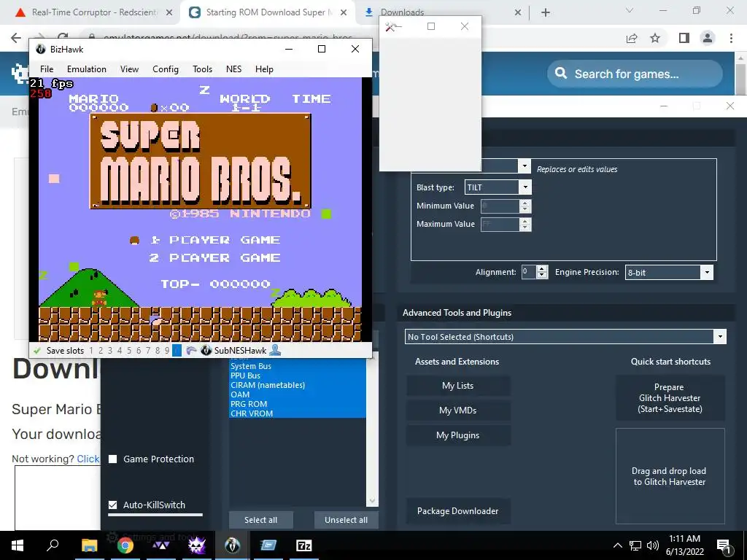Click the purple rewind icon in BizHawk status bar

(x=191, y=351)
